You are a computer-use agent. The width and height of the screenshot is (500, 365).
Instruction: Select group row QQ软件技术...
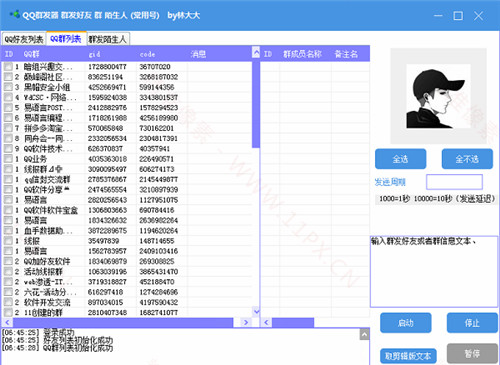(127, 149)
